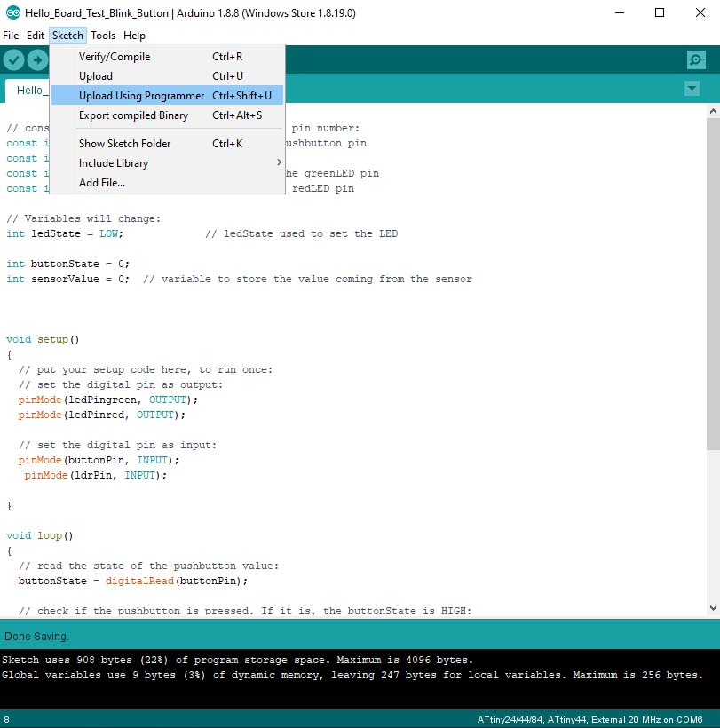Image resolution: width=720 pixels, height=728 pixels.
Task: Click the 'int buttonState = 0;' line
Action: coord(67,264)
